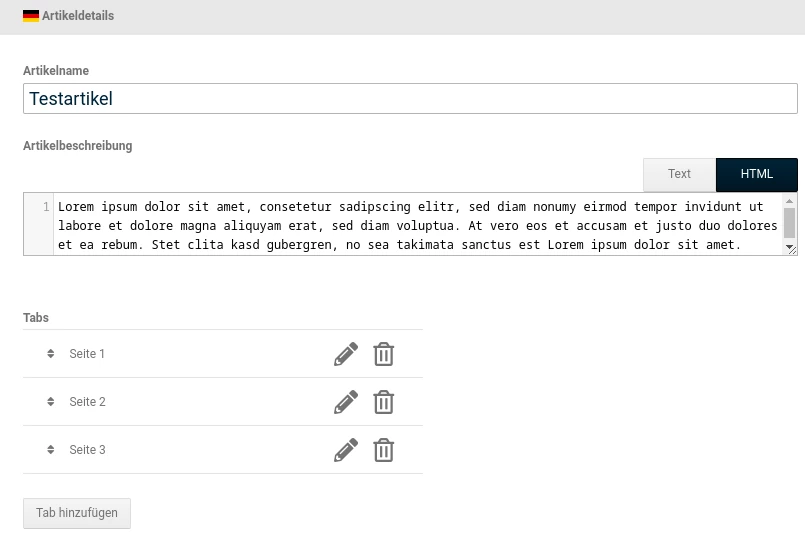805x548 pixels.
Task: Click the editor scrollbar down arrow
Action: [x=790, y=248]
